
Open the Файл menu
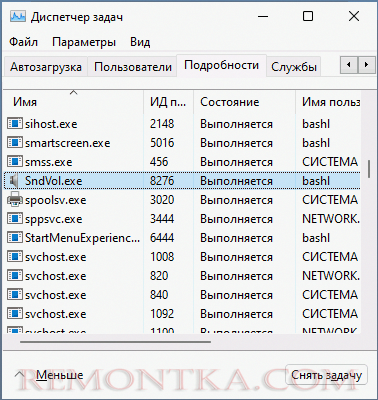point(23,42)
